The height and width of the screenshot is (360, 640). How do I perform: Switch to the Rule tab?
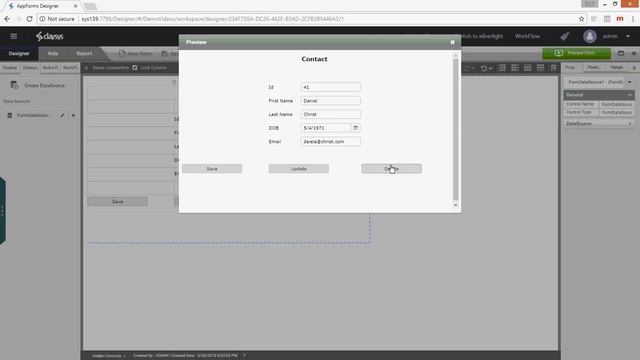53,53
